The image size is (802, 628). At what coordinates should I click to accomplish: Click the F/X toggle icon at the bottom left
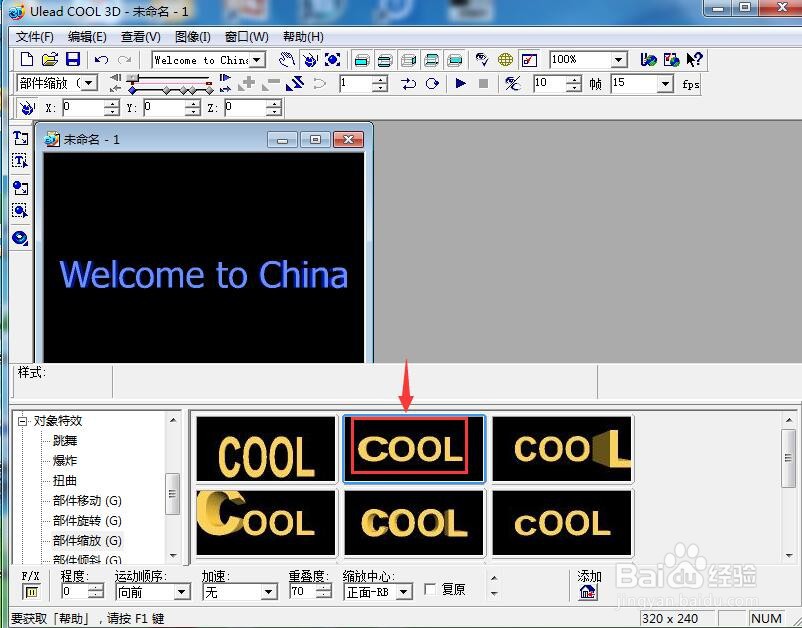[31, 592]
